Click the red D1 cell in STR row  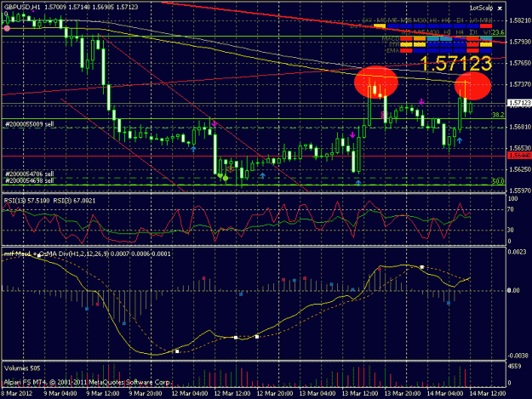pos(473,44)
